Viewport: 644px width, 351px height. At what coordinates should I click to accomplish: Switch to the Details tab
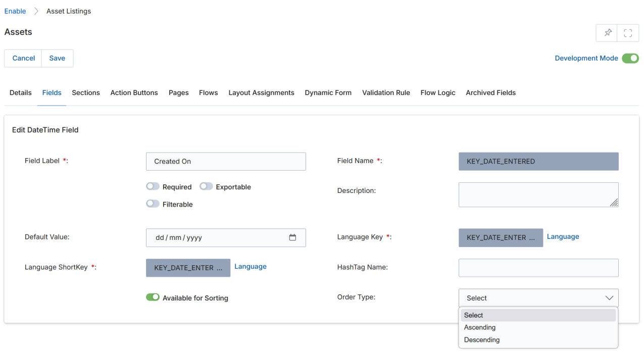pos(21,92)
